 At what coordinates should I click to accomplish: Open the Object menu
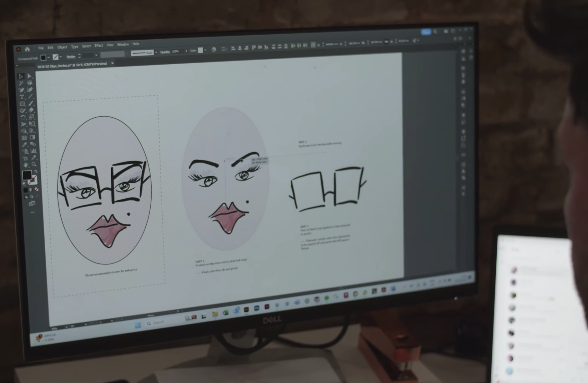[x=62, y=47]
